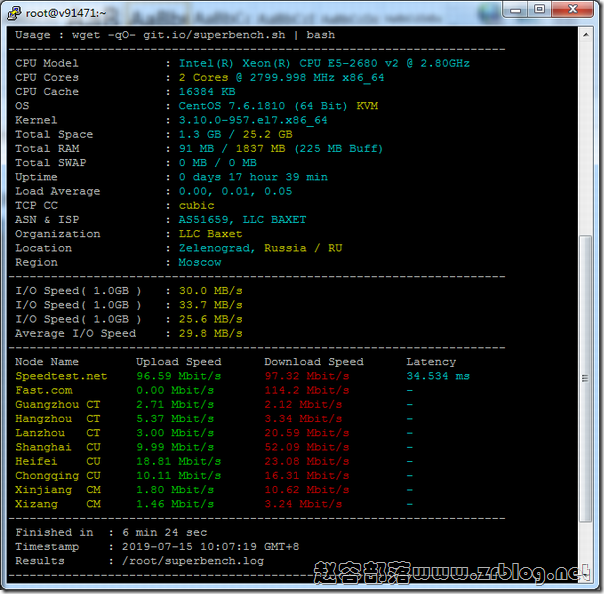This screenshot has width=604, height=594.
Task: Click the TCP CC value 'cubic'
Action: [196, 205]
